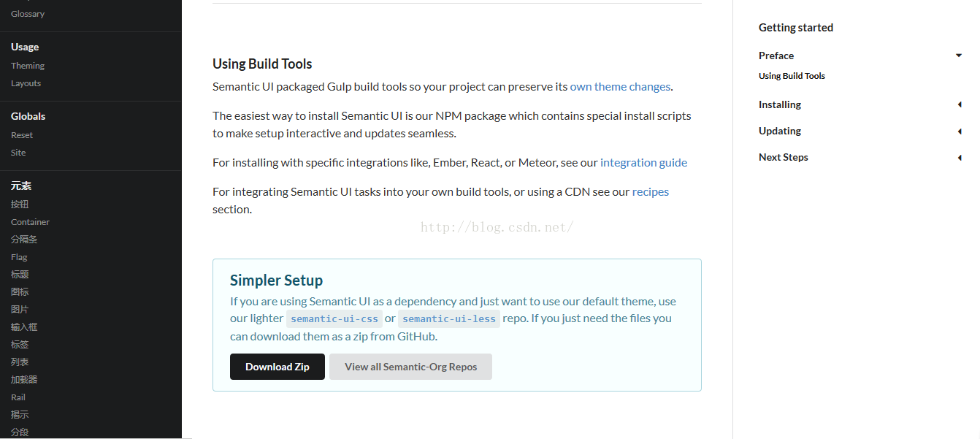Open Theming in the sidebar
This screenshot has height=439, width=980.
(28, 66)
